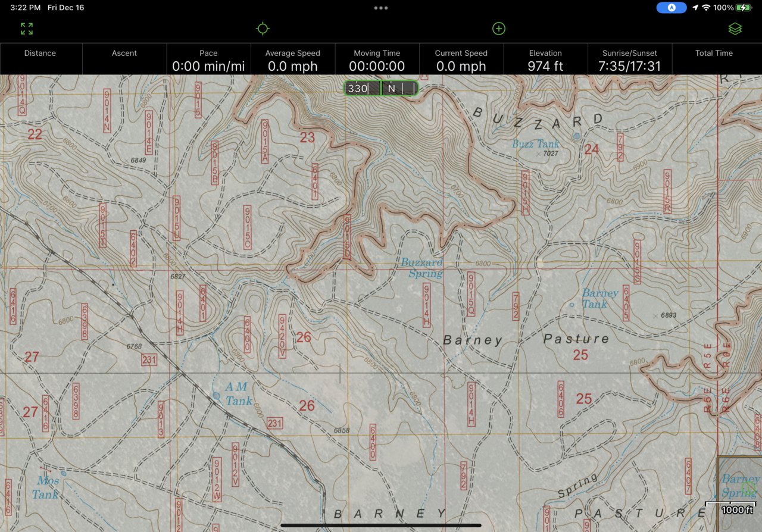Tap road label '9015S'

pyautogui.click(x=637, y=262)
